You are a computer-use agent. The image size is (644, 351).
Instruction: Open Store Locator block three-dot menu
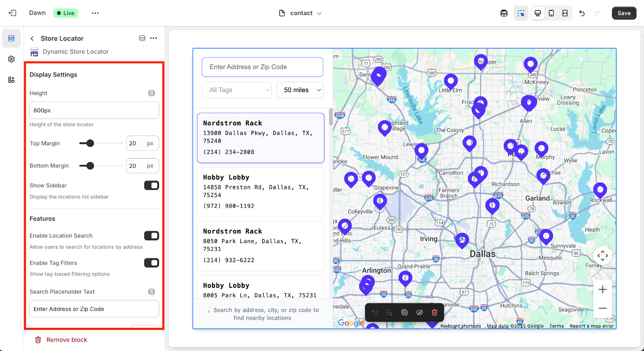point(153,38)
